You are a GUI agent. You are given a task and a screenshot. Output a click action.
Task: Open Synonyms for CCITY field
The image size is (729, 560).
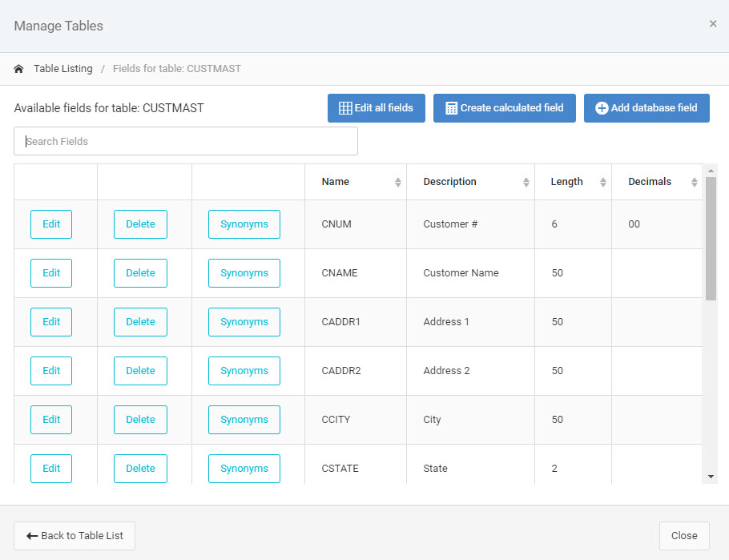click(244, 420)
